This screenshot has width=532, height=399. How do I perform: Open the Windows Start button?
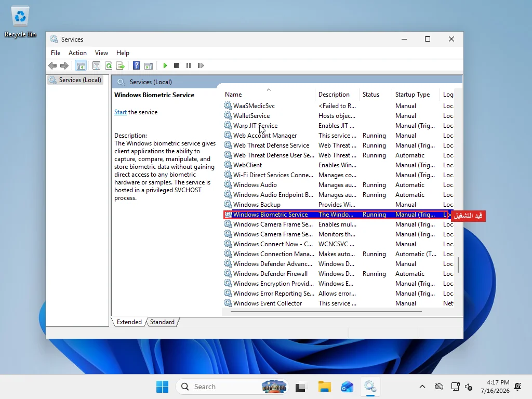pyautogui.click(x=162, y=387)
